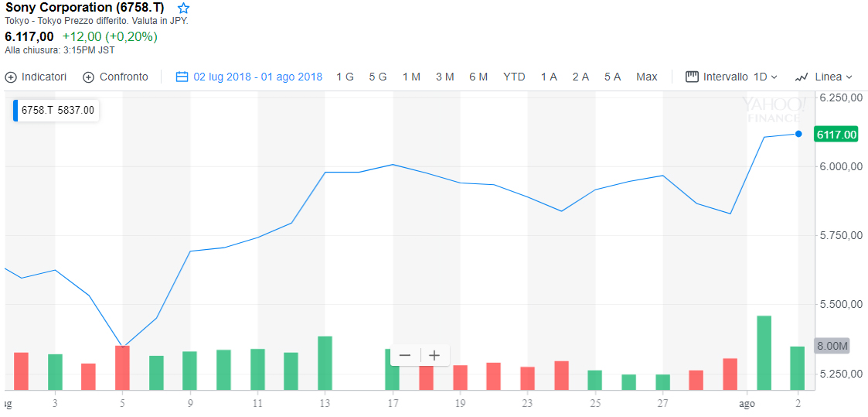Click the 6758.T 5837.00 legend tag
The width and height of the screenshot is (868, 417).
pyautogui.click(x=56, y=110)
